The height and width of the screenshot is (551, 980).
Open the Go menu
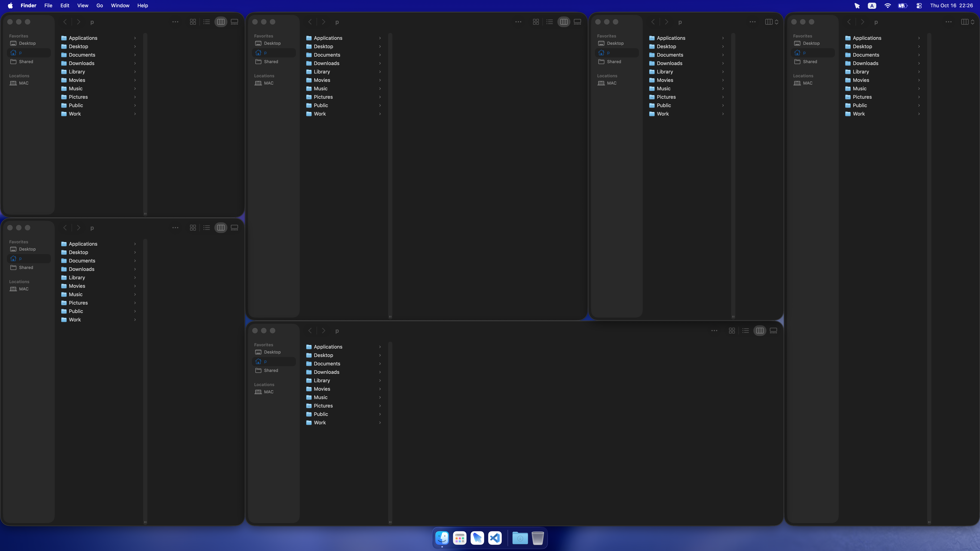click(100, 6)
